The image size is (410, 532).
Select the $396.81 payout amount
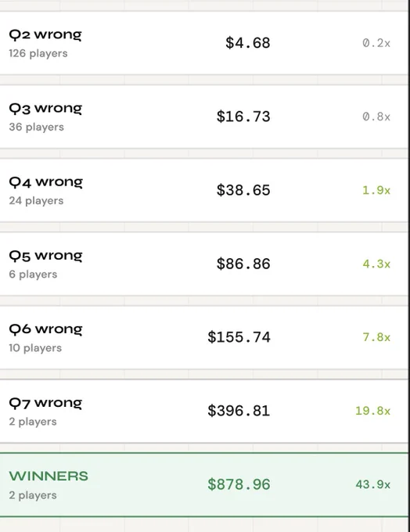(239, 411)
